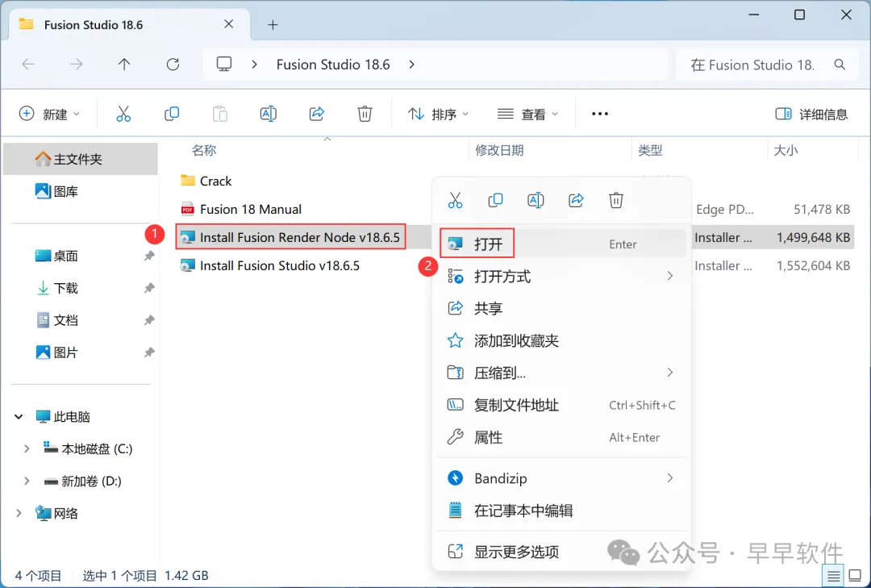Switch to the details list view icon in the status bar
The image size is (871, 588).
click(833, 577)
